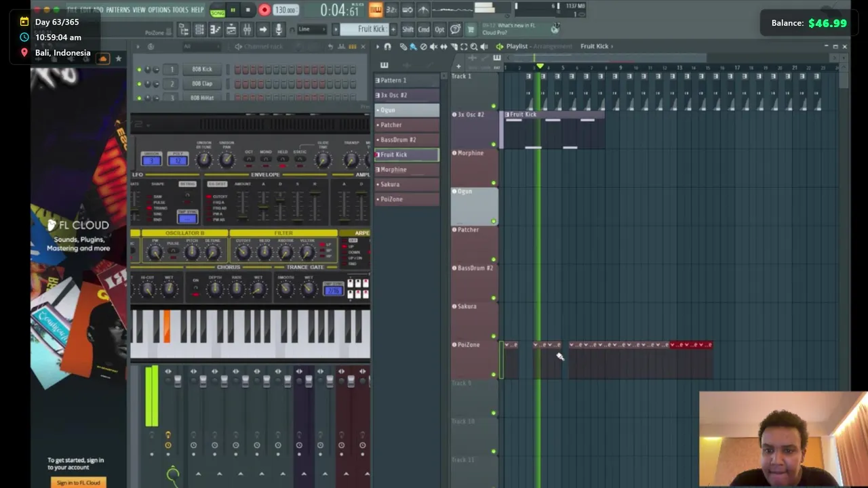Click the star favorites tab in browser

(x=118, y=58)
